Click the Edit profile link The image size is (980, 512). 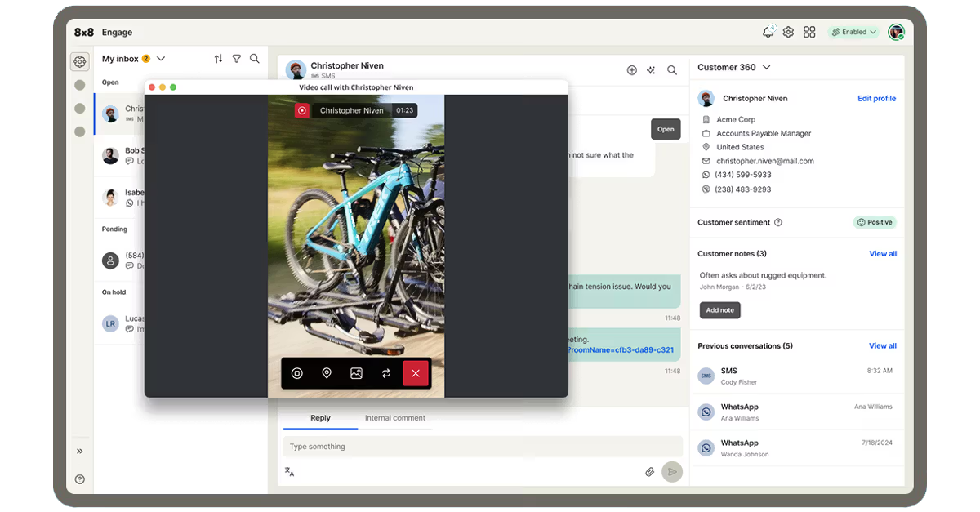(x=876, y=98)
